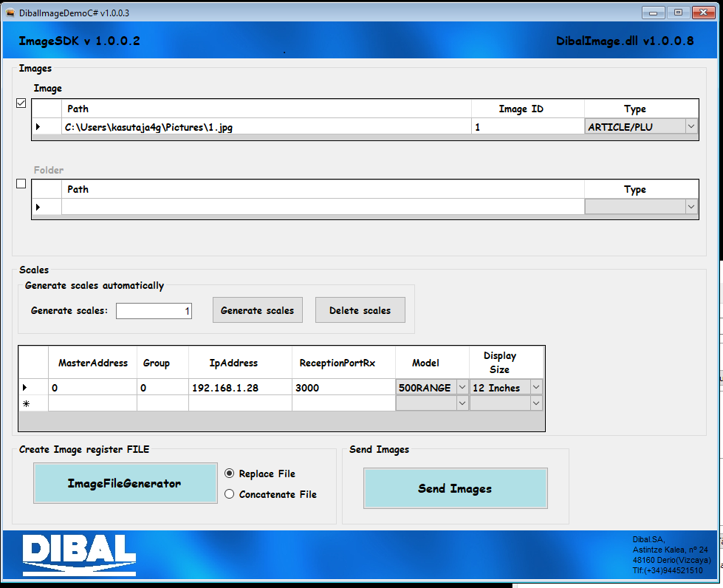This screenshot has width=723, height=588.
Task: Click the Image ID column header
Action: 528,109
